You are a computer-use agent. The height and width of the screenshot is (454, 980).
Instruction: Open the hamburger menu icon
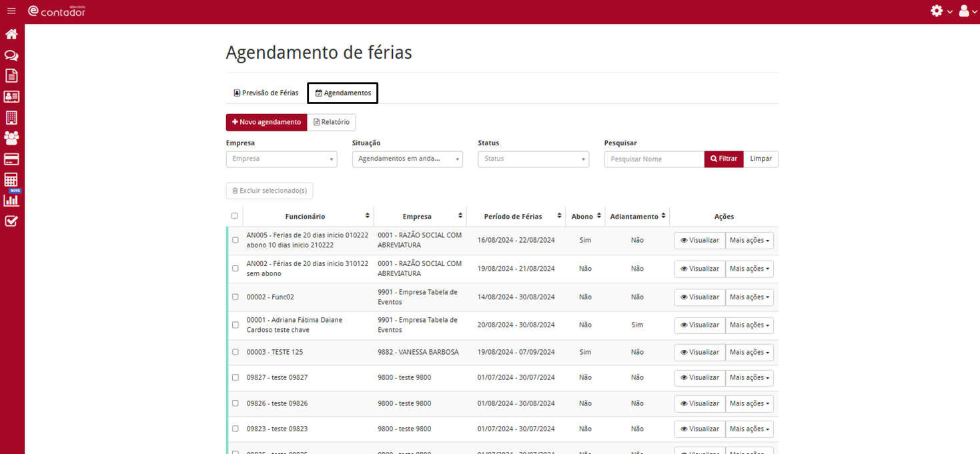click(x=11, y=11)
